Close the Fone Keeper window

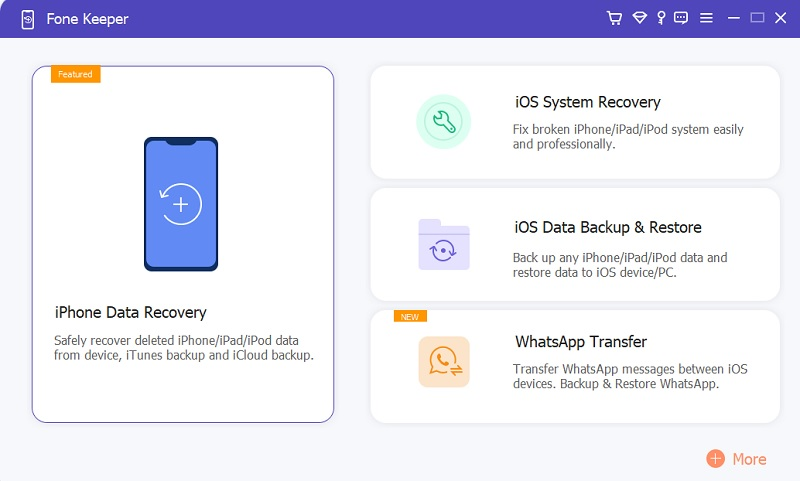click(780, 18)
